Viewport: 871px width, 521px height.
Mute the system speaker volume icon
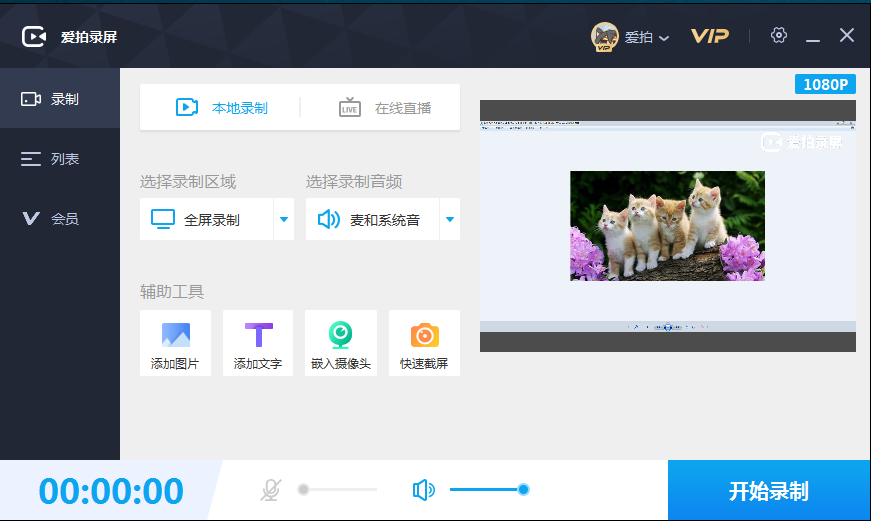point(424,490)
